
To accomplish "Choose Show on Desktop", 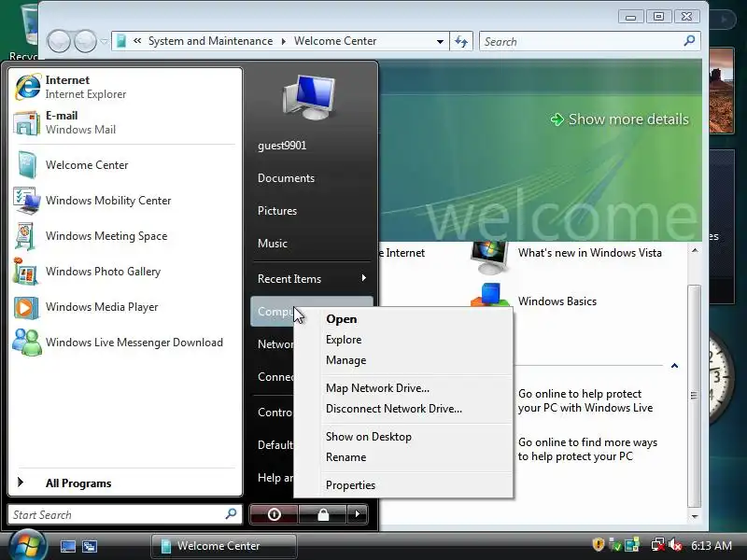I will (403, 437).
